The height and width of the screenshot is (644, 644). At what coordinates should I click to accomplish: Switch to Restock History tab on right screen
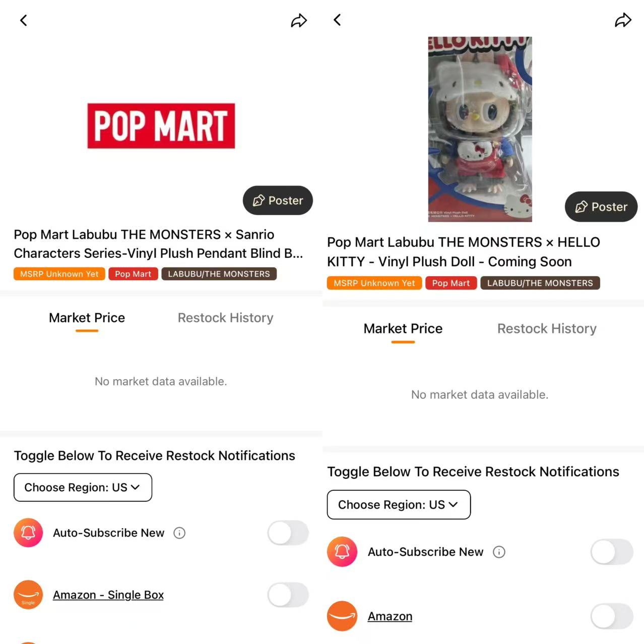pyautogui.click(x=547, y=329)
